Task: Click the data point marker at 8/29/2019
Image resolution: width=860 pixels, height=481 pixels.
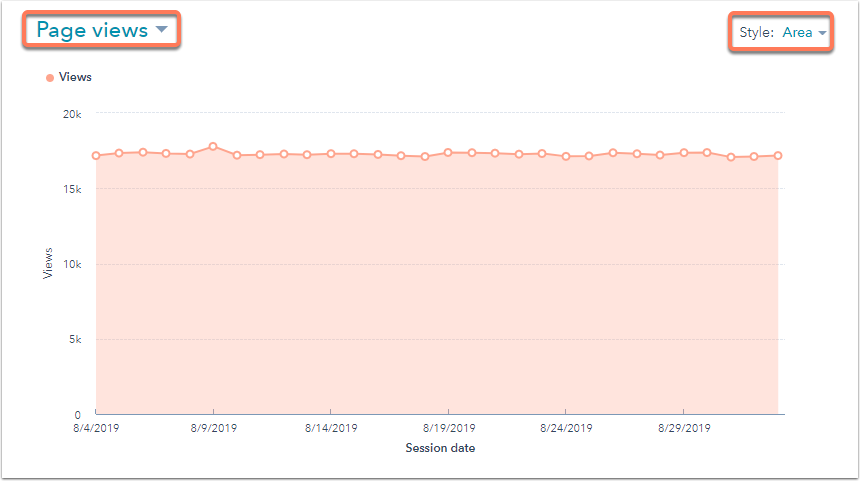Action: point(683,153)
